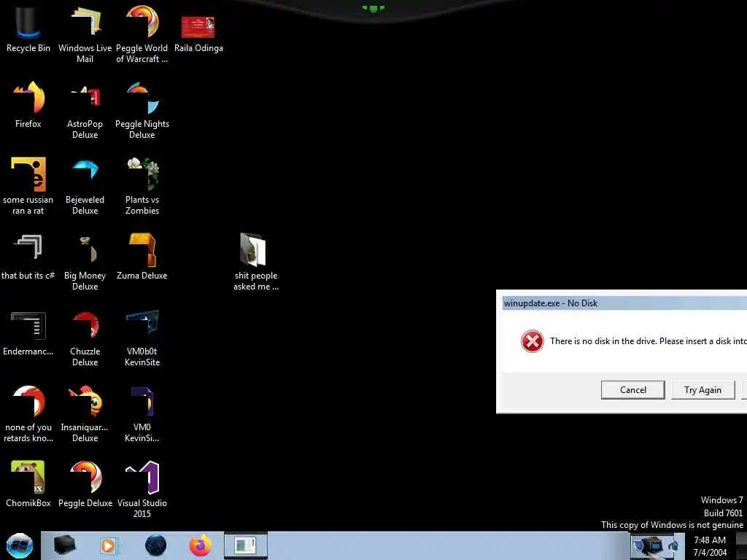Screen dimensions: 747x560
Task: Select the Endermanc... desktop icon
Action: [28, 333]
